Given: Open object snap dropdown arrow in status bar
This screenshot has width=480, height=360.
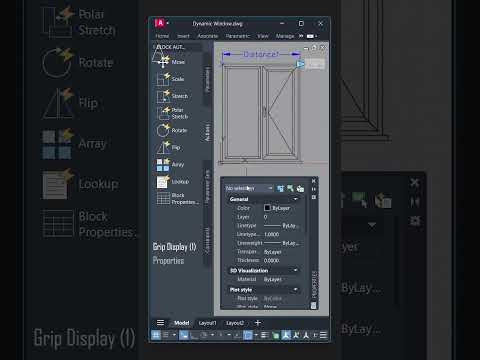Looking at the screenshot, I should 256,335.
